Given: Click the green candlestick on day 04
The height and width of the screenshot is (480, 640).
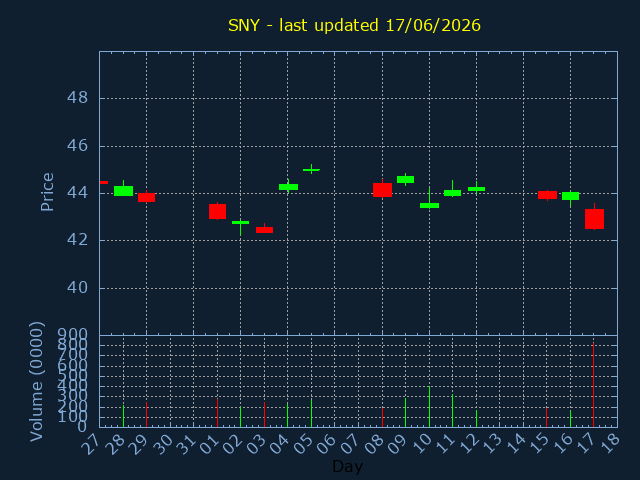Looking at the screenshot, I should pos(288,187).
